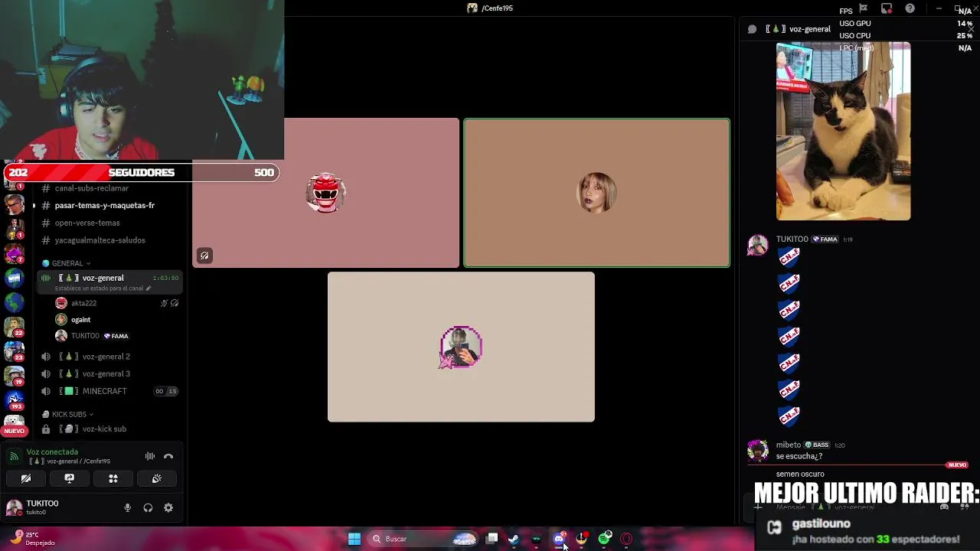Screen dimensions: 980x551
Task: Open the locked voz-kick sub channel
Action: [x=104, y=429]
